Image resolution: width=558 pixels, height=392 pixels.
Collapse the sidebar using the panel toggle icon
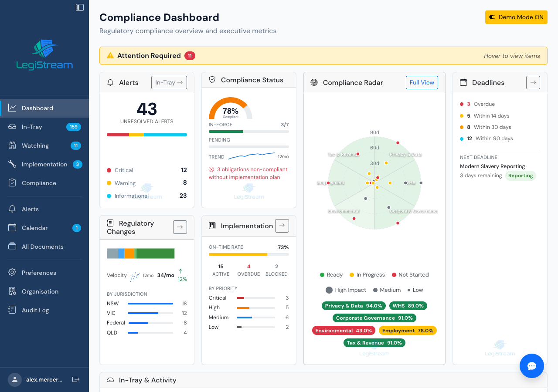(x=79, y=7)
